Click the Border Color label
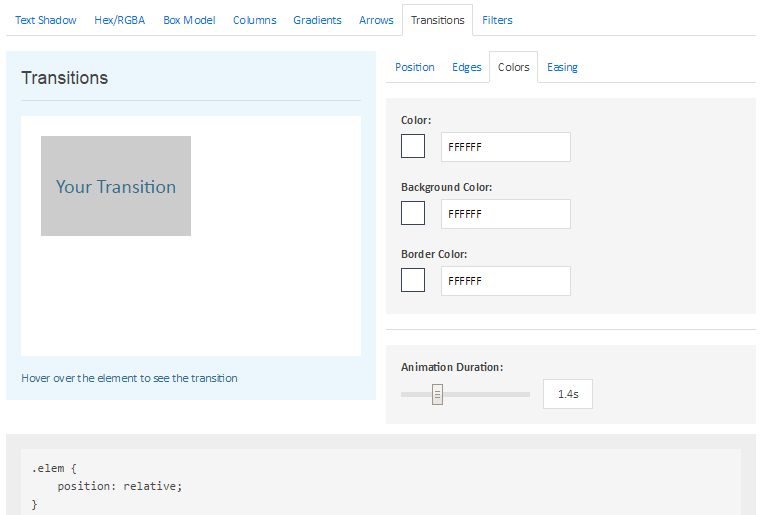Screen dimensions: 761x515 [x=434, y=254]
